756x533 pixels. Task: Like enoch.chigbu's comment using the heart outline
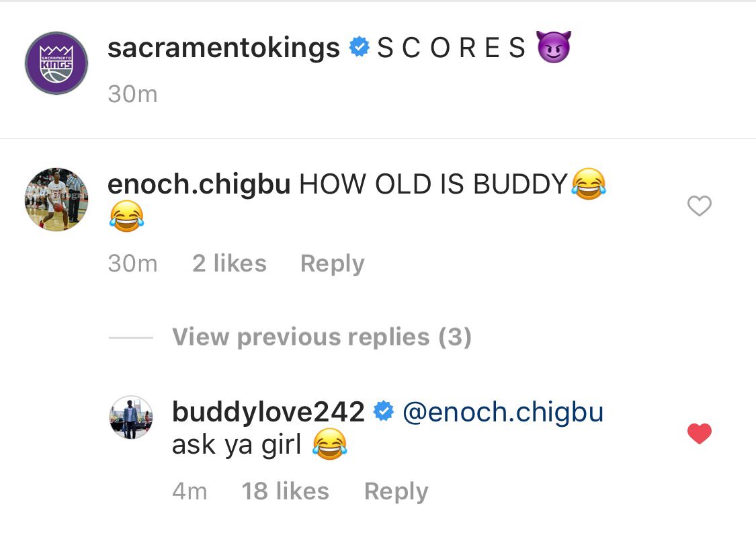click(x=700, y=206)
